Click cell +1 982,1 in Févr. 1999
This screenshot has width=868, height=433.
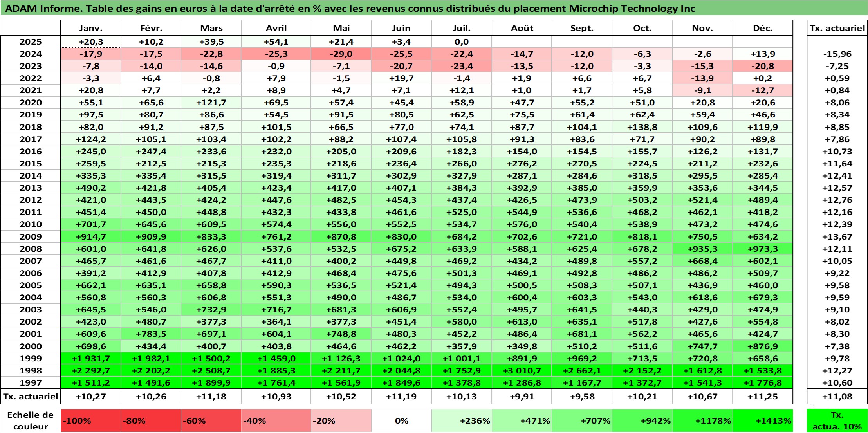coord(151,359)
